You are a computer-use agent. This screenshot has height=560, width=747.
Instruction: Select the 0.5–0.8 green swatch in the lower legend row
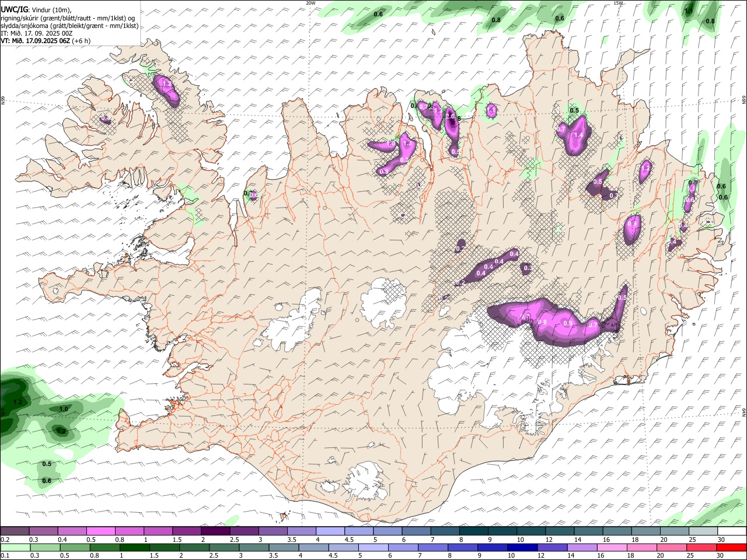pos(75,548)
